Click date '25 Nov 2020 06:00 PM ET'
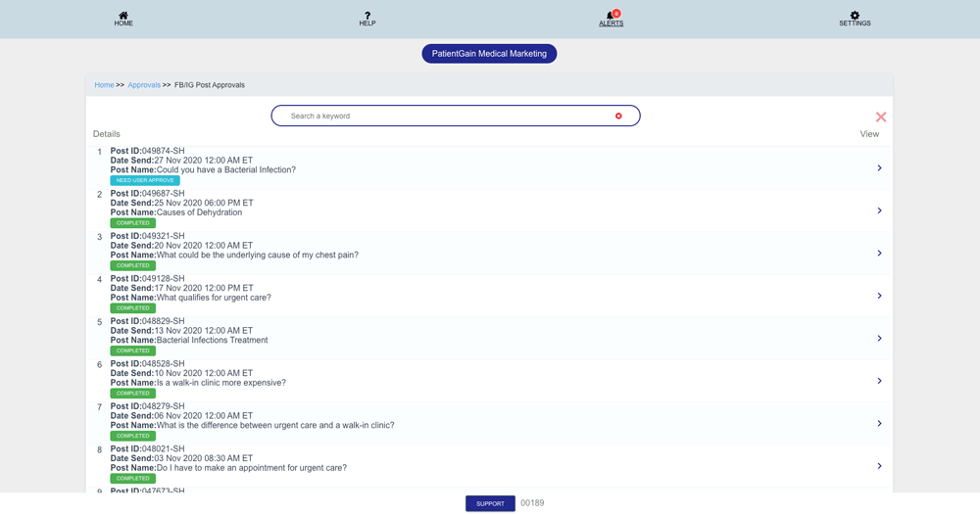980x514 pixels. 204,203
